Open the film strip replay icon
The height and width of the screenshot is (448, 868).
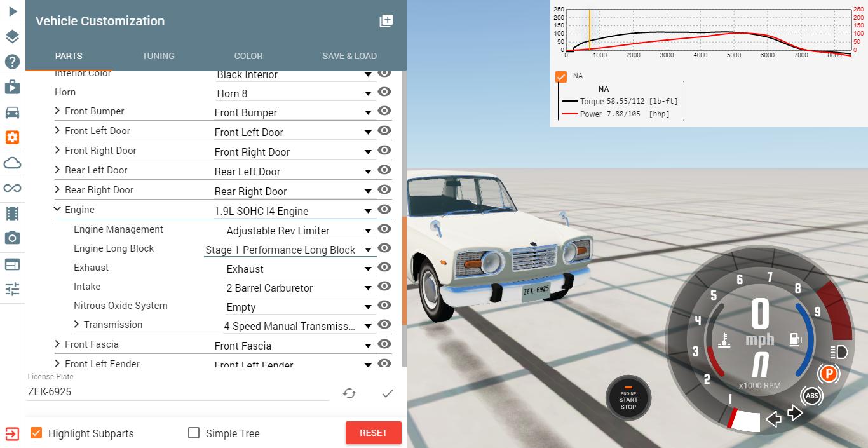tap(12, 214)
